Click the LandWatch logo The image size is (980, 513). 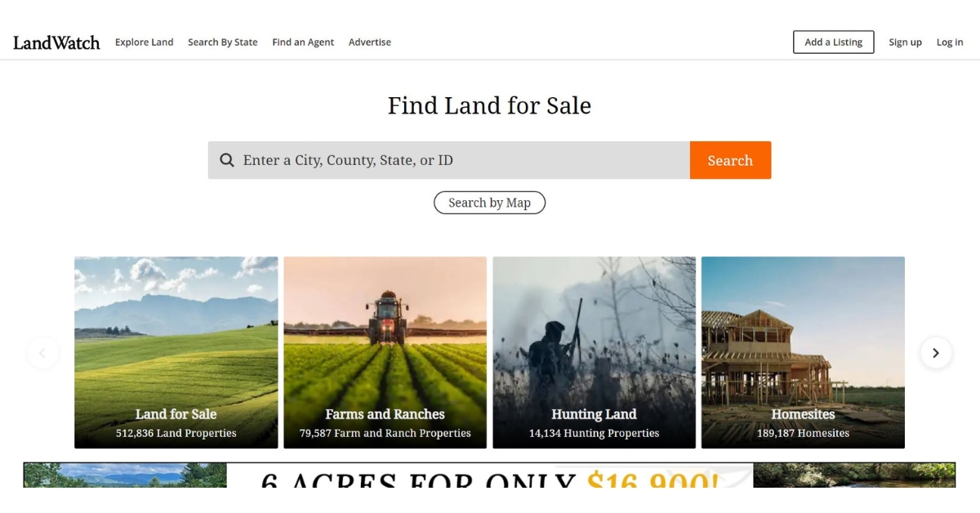(x=56, y=42)
